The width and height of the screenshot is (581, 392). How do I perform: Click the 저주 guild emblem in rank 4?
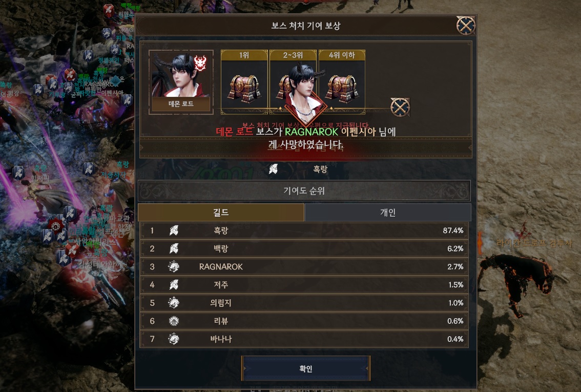pos(174,284)
